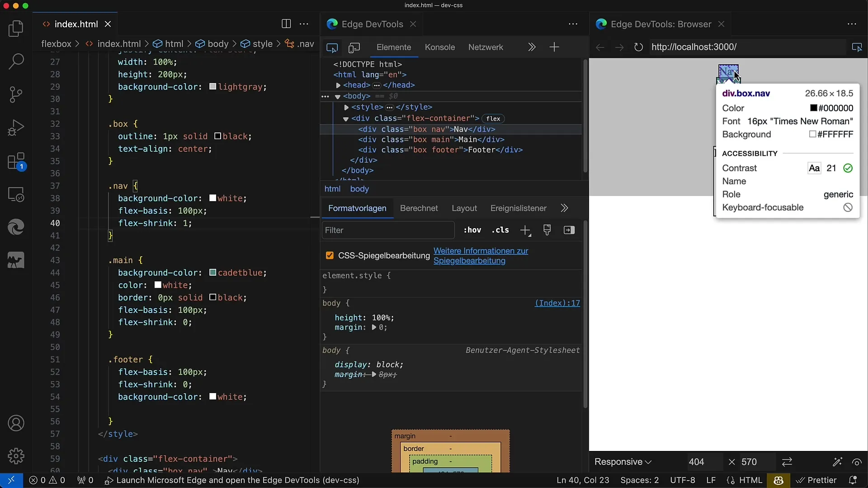This screenshot has height=488, width=868.
Task: Open the Remote Explorer view
Action: (x=16, y=195)
